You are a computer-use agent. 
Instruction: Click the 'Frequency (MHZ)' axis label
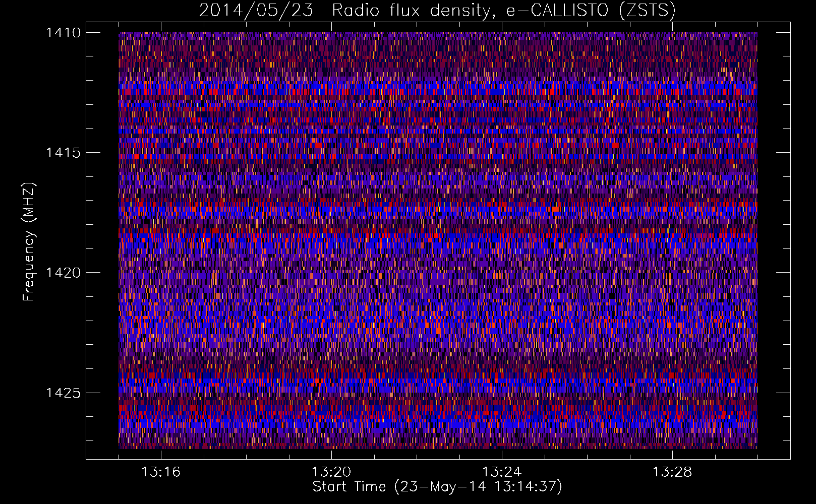pyautogui.click(x=29, y=242)
